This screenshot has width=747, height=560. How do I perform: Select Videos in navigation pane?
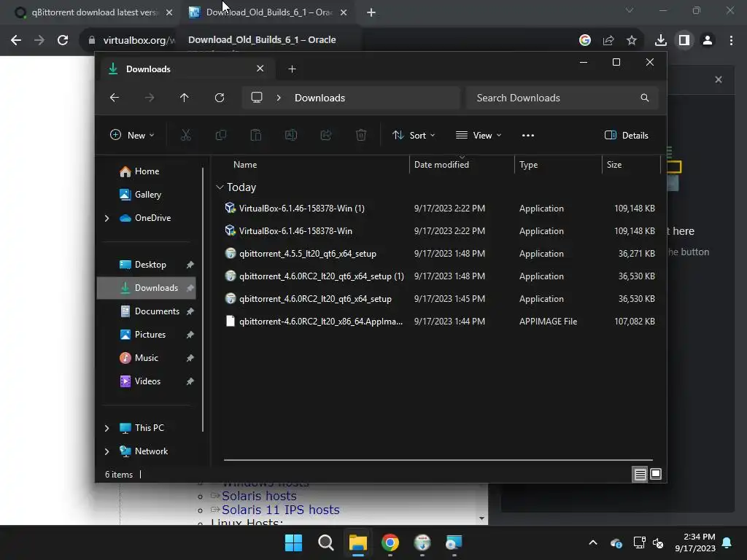[147, 381]
